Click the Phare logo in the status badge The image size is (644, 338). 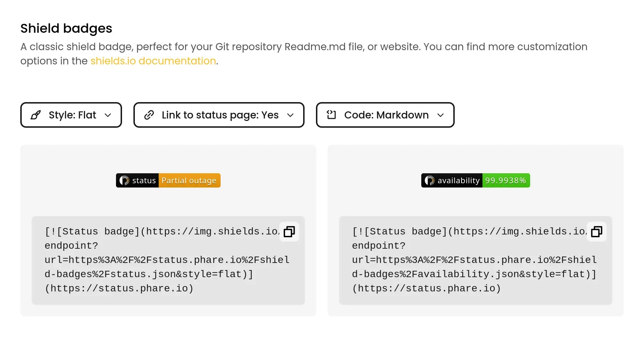125,180
